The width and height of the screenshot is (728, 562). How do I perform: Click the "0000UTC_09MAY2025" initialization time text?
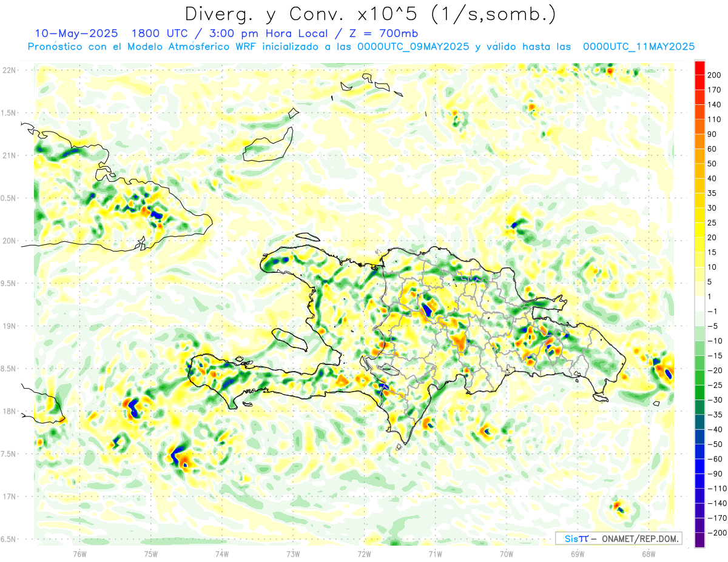[413, 47]
